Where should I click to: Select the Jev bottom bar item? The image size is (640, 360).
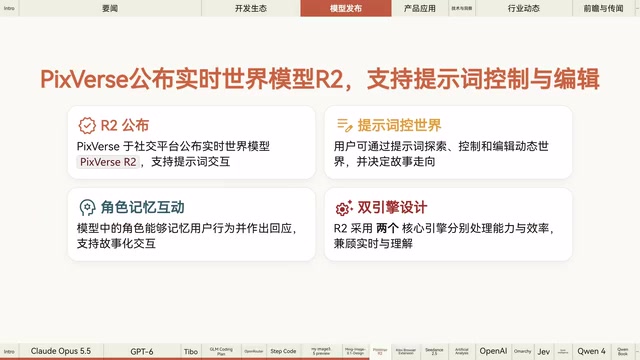pyautogui.click(x=543, y=351)
